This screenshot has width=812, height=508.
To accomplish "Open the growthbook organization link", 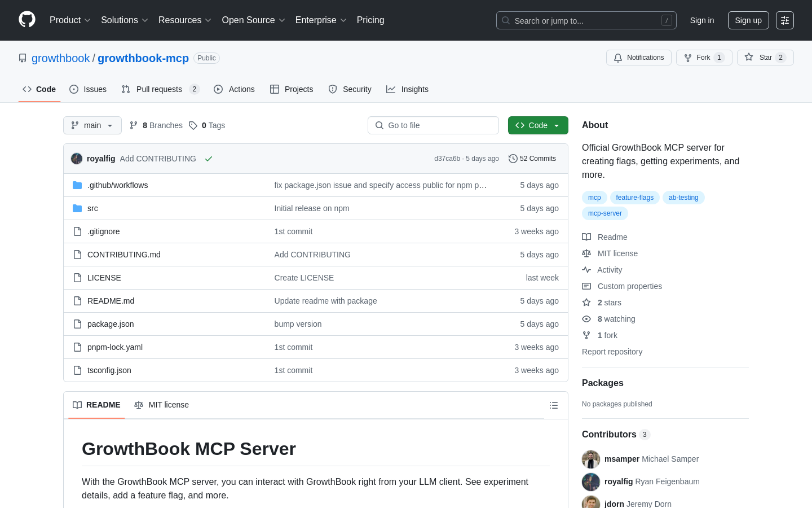I will tap(60, 58).
